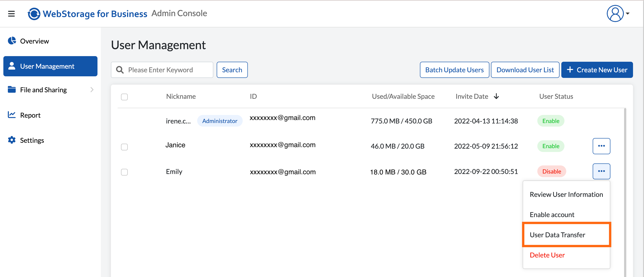
Task: Click the Enable status badge for Janice
Action: coord(551,146)
